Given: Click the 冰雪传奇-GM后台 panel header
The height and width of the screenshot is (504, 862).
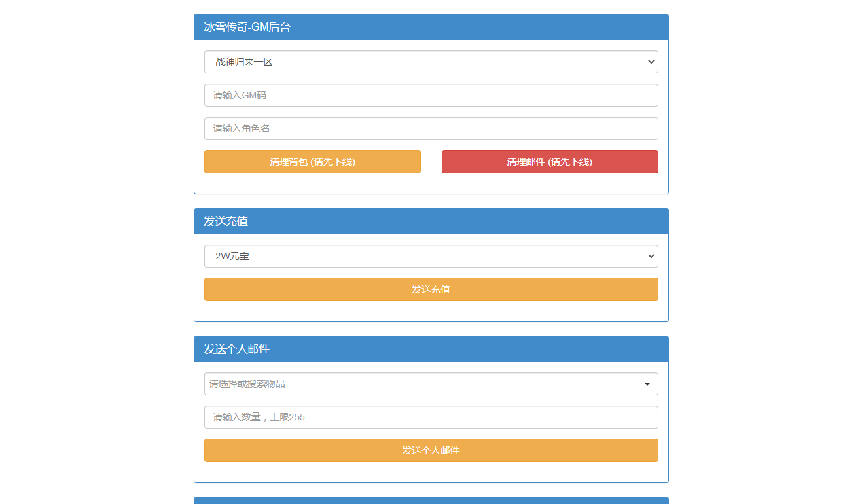Looking at the screenshot, I should 431,27.
